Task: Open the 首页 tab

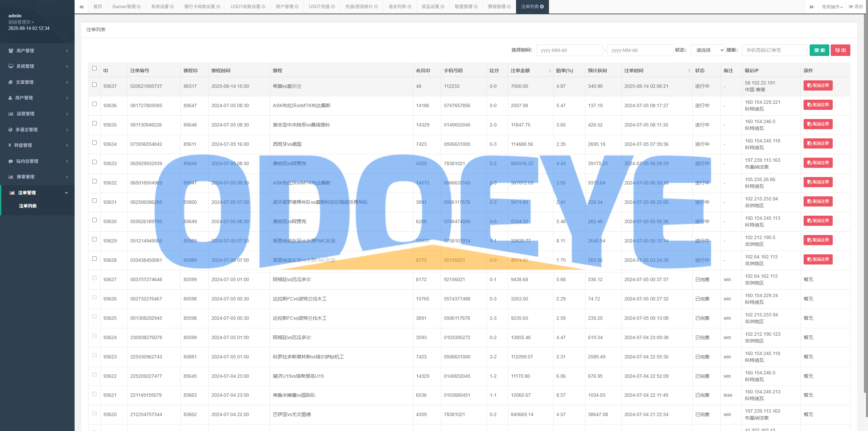Action: [98, 7]
